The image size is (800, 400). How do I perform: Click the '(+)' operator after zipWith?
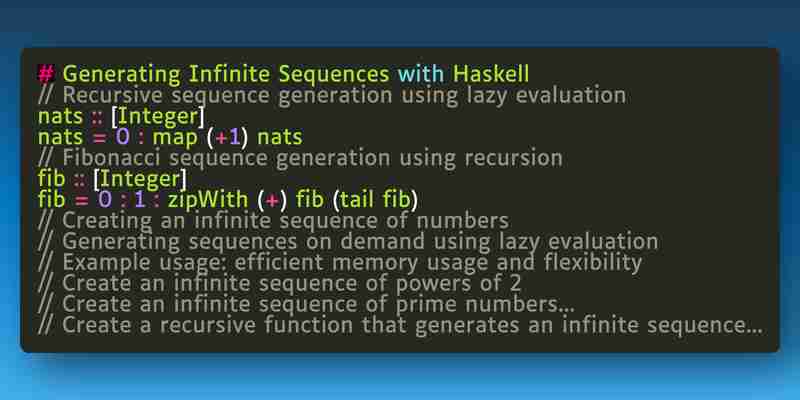tap(272, 200)
